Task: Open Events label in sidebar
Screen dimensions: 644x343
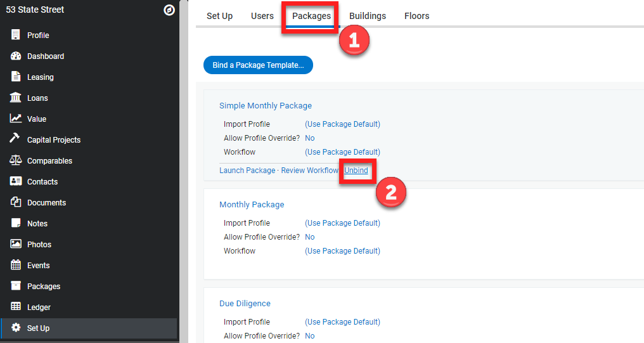Action: pos(38,266)
